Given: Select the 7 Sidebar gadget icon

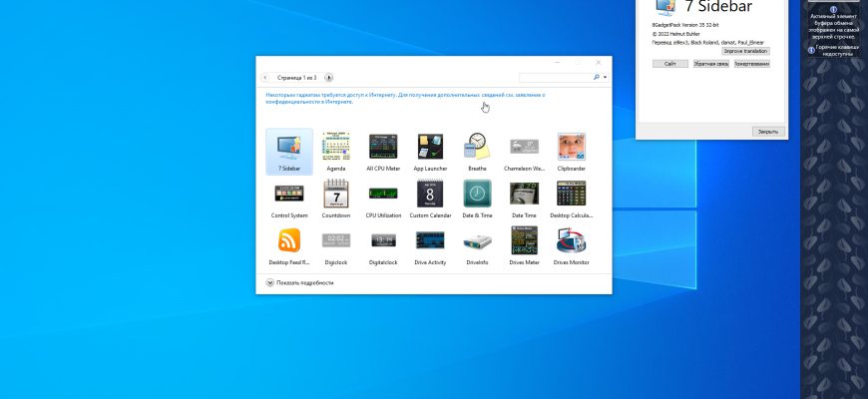Looking at the screenshot, I should [x=289, y=151].
